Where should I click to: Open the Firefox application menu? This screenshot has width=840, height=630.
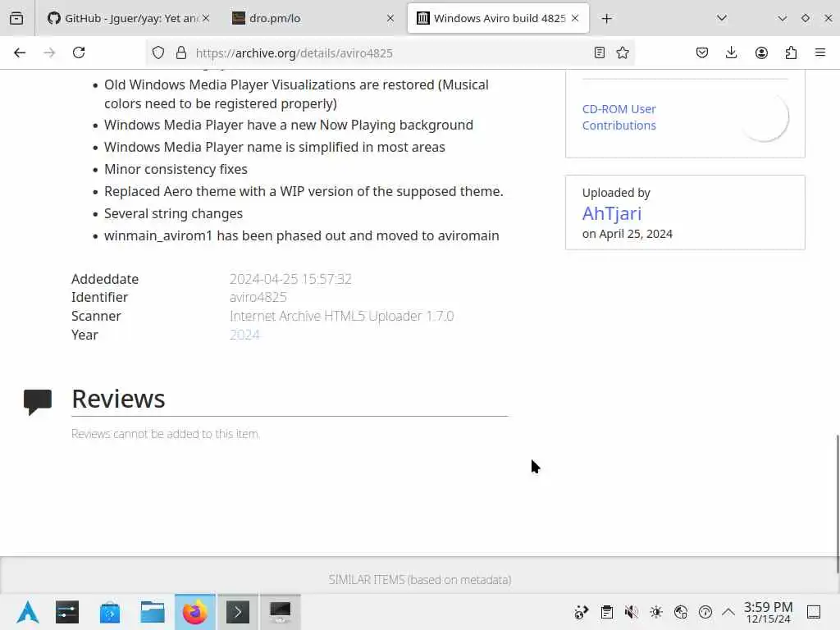820,52
